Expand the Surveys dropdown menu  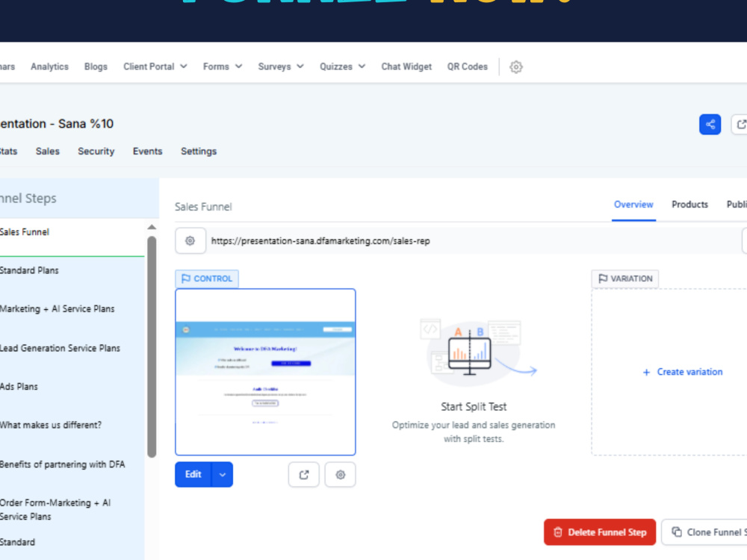point(281,66)
